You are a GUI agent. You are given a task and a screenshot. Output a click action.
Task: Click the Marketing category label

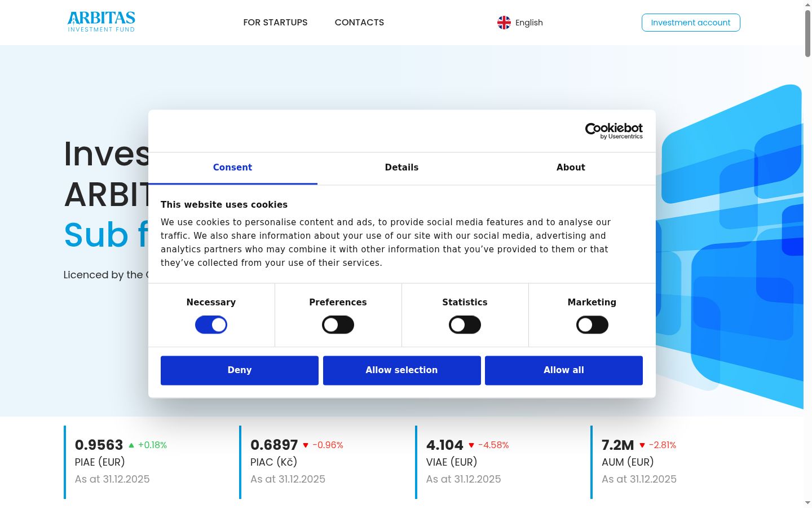point(592,303)
